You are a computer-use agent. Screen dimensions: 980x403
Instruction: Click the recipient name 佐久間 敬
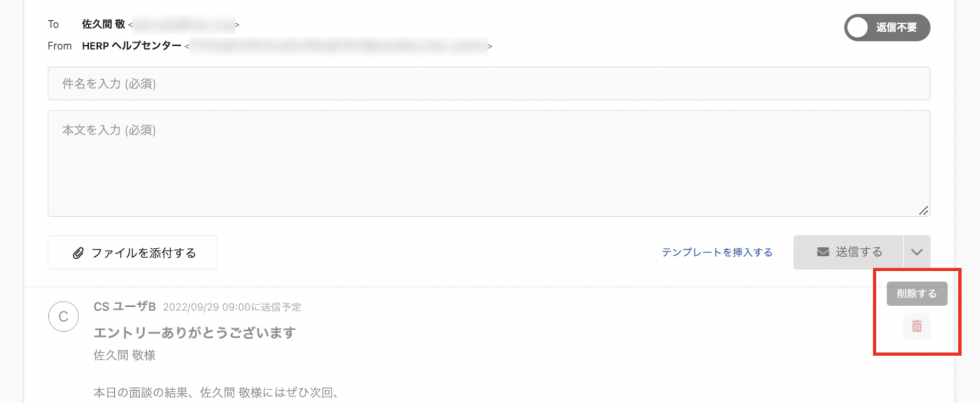coord(103,24)
